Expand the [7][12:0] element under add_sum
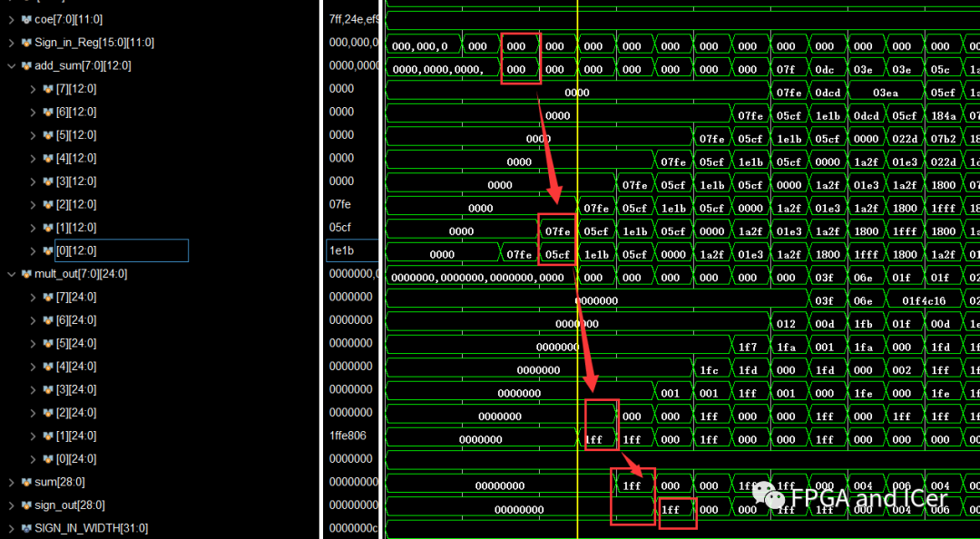The image size is (980, 539). (34, 89)
